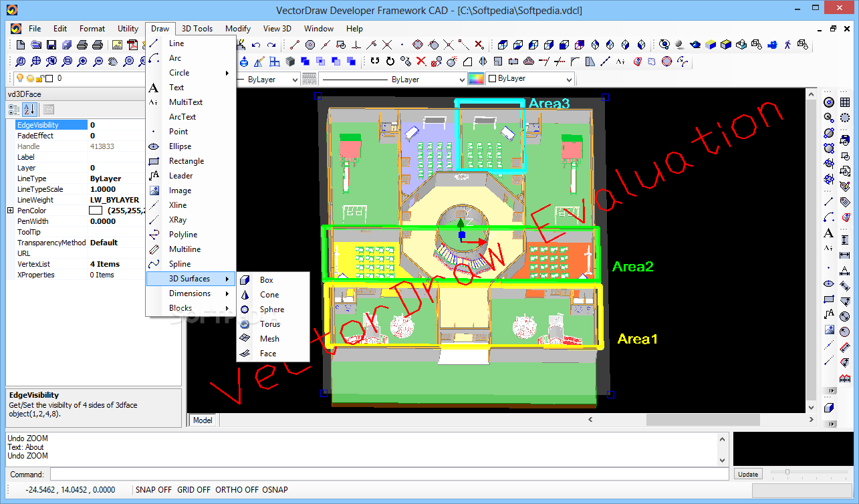Screen dimensions: 859x504
Task: Click the blue video camera icon
Action: pos(772,45)
